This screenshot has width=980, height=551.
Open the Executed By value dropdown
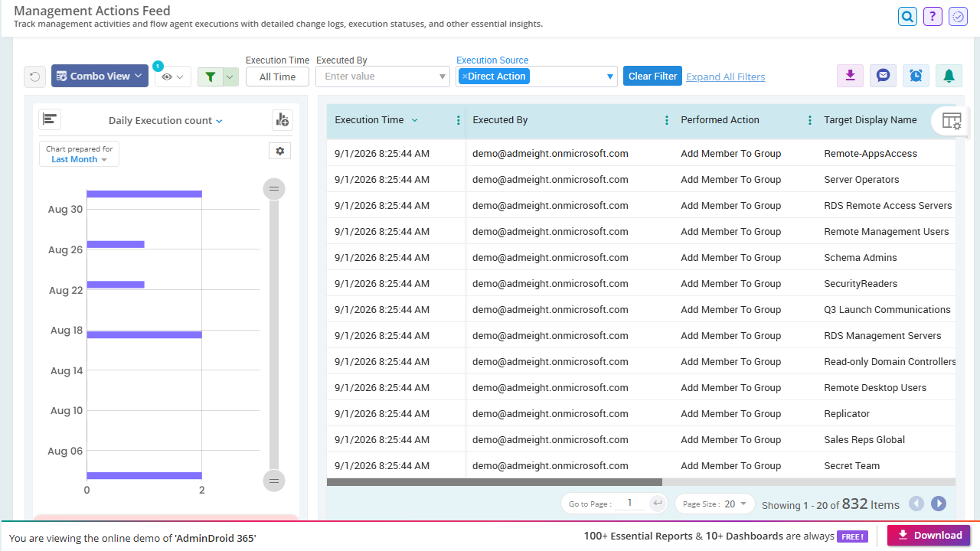click(x=443, y=77)
